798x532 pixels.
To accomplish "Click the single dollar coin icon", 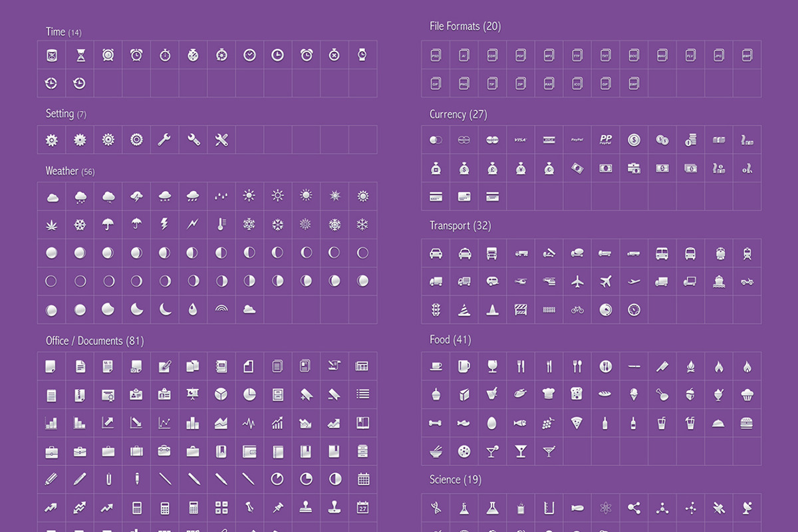I will [x=634, y=140].
